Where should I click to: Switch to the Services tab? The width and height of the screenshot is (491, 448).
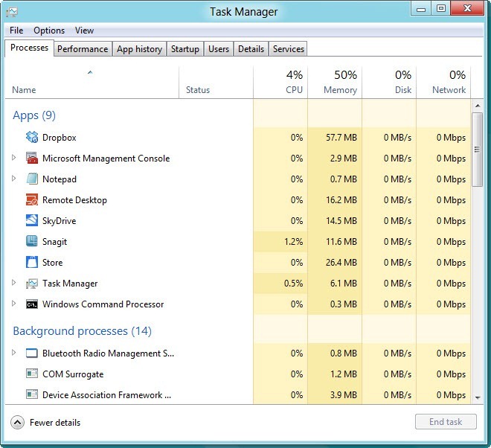point(289,49)
